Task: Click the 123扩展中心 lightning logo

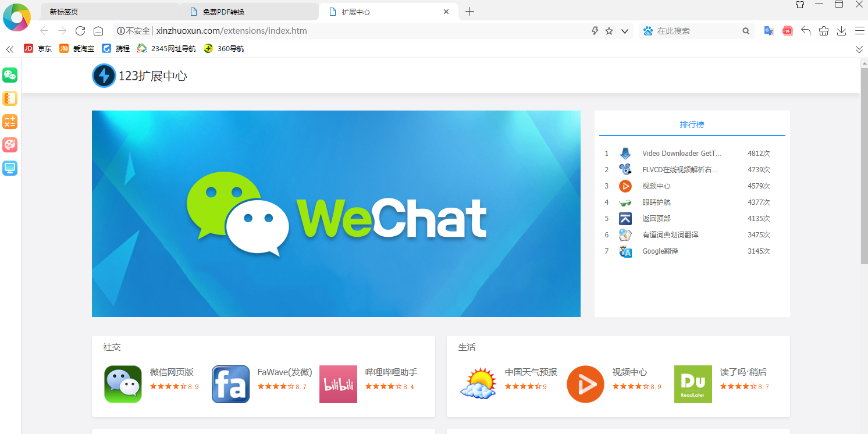Action: (x=104, y=76)
